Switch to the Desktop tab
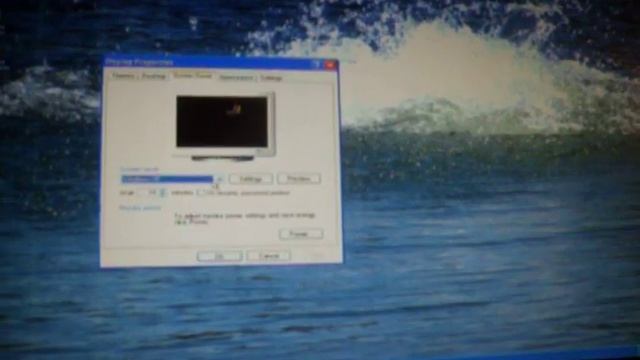This screenshot has width=640, height=360. coord(153,76)
